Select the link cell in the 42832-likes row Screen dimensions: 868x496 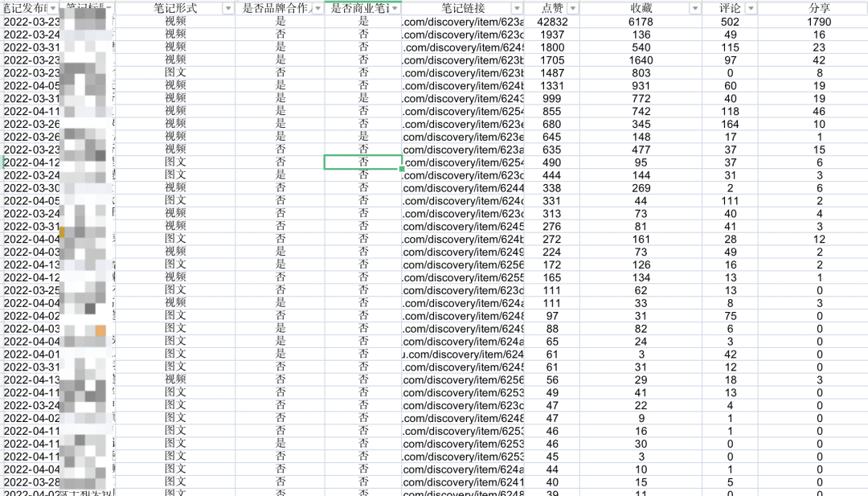pos(463,22)
